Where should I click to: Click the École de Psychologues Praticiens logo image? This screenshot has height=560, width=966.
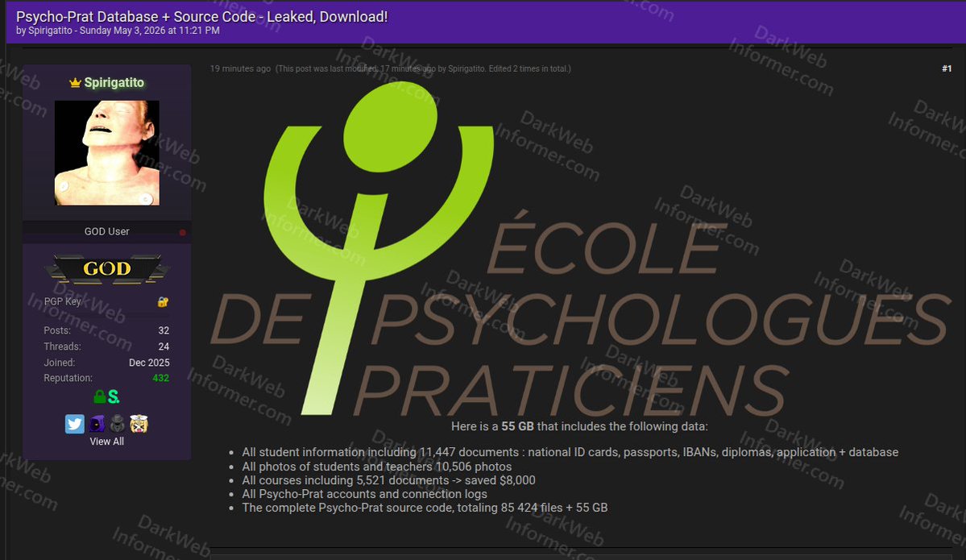[x=579, y=250]
